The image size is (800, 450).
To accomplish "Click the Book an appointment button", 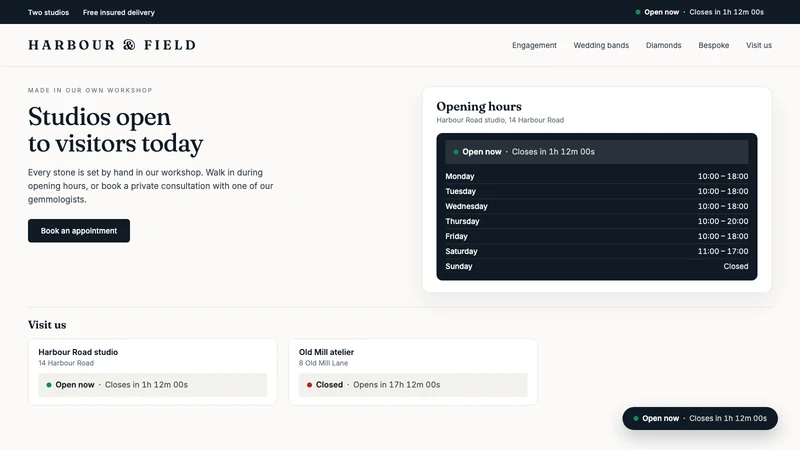I will coord(79,231).
